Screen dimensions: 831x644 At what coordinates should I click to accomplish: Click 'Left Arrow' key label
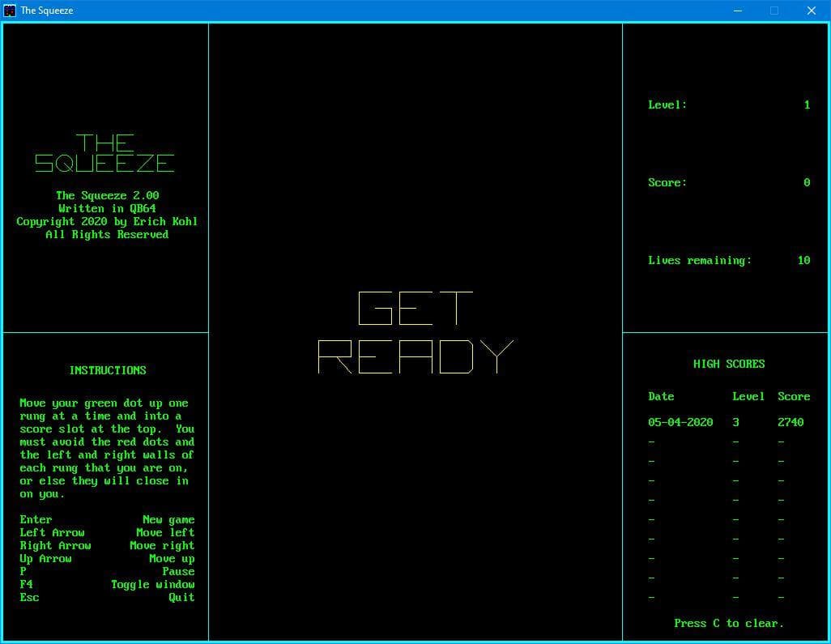click(x=52, y=533)
